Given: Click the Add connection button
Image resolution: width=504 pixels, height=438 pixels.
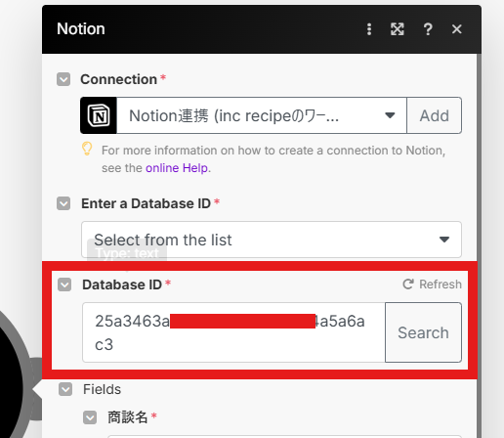Looking at the screenshot, I should click(435, 115).
